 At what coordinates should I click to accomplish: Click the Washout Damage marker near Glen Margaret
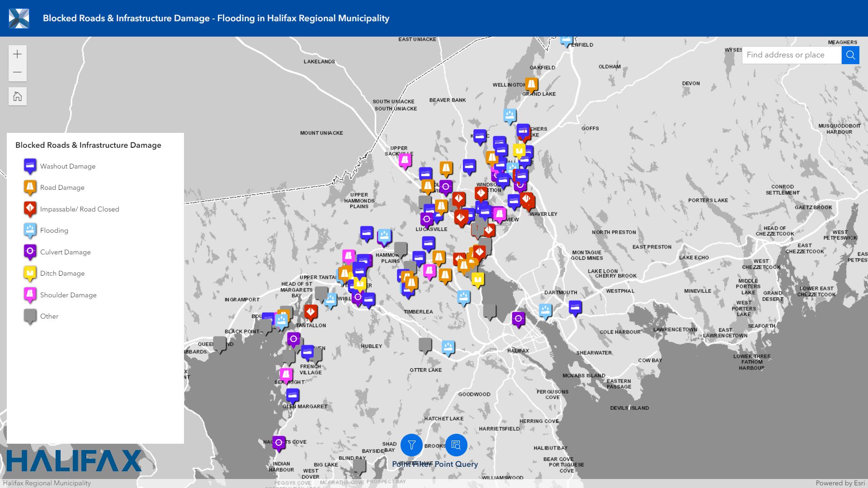tap(292, 396)
